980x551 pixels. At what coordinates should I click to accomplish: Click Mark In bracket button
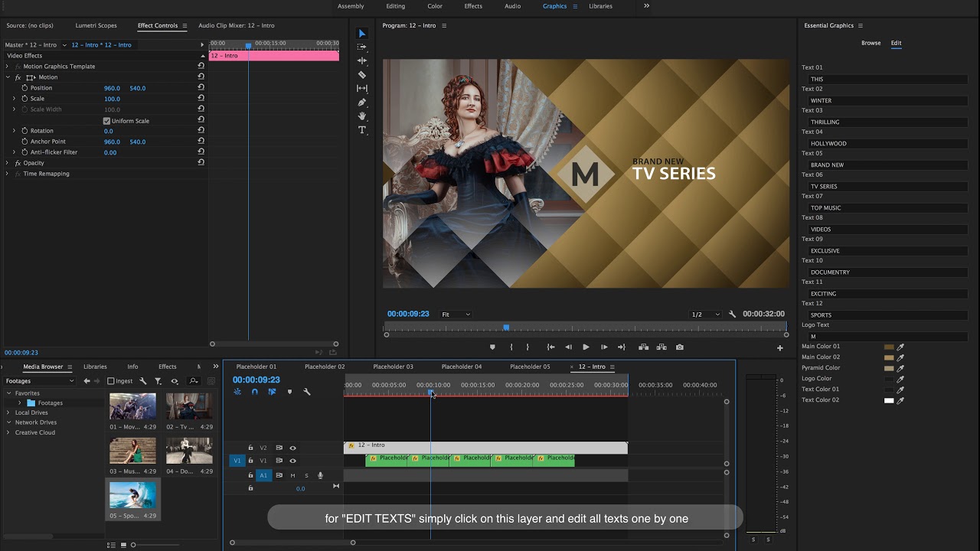pos(511,347)
